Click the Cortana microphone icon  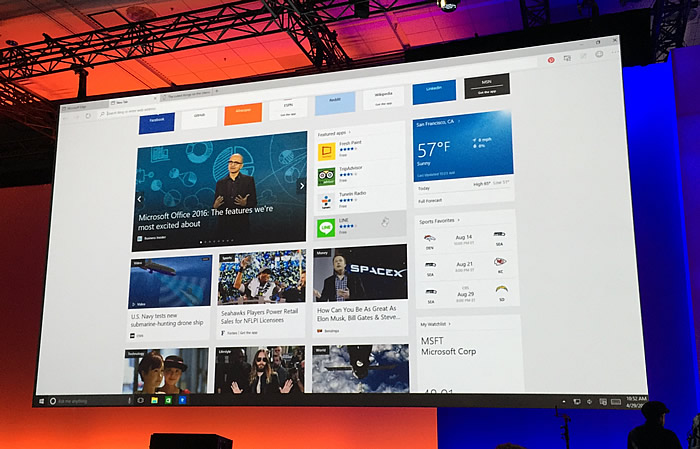point(130,401)
